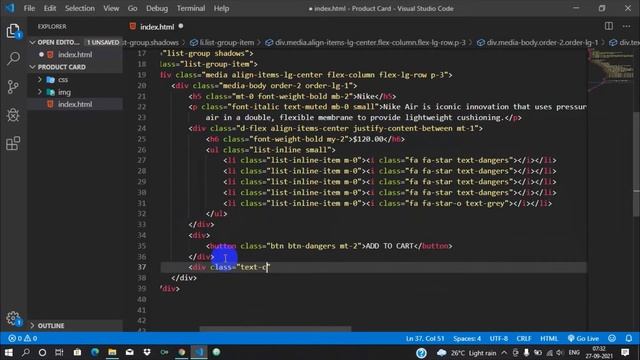
Task: Click the VS Code logo in title bar
Action: point(10,8)
